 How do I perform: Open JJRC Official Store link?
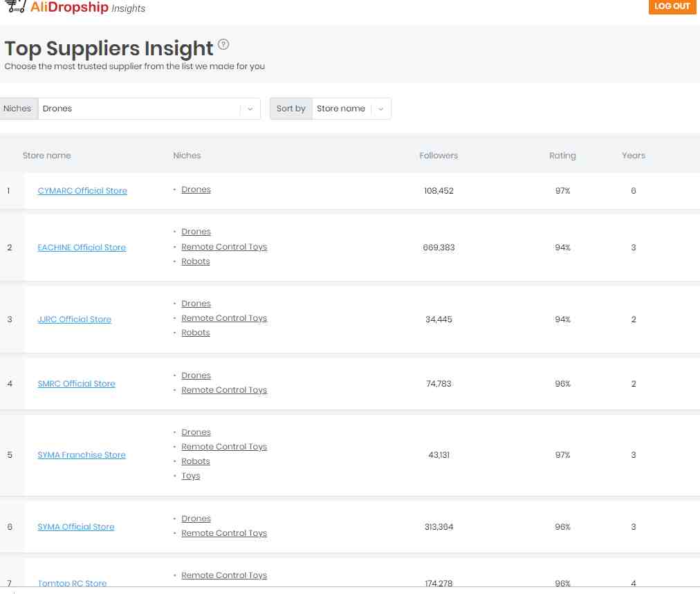75,319
